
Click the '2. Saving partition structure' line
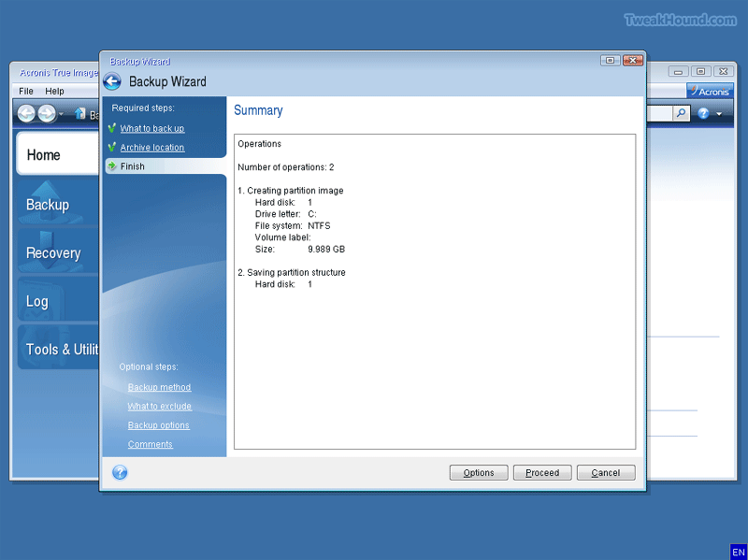click(x=292, y=273)
